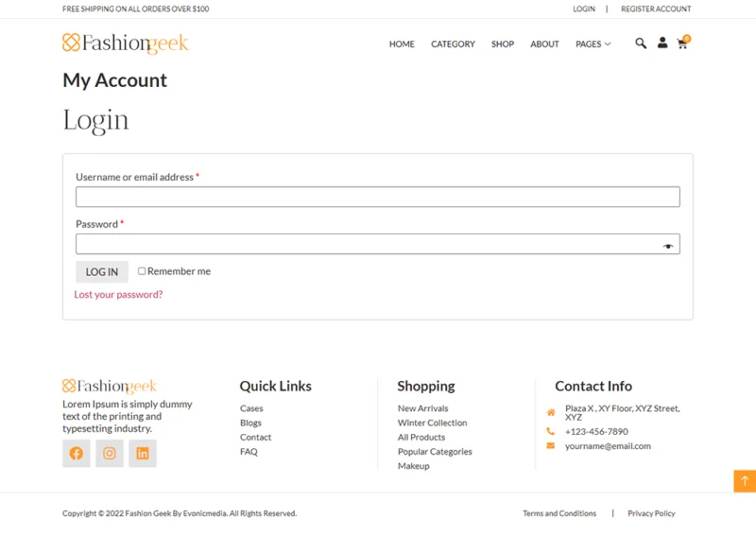The image size is (756, 536).
Task: Open Category menu item
Action: pos(453,43)
